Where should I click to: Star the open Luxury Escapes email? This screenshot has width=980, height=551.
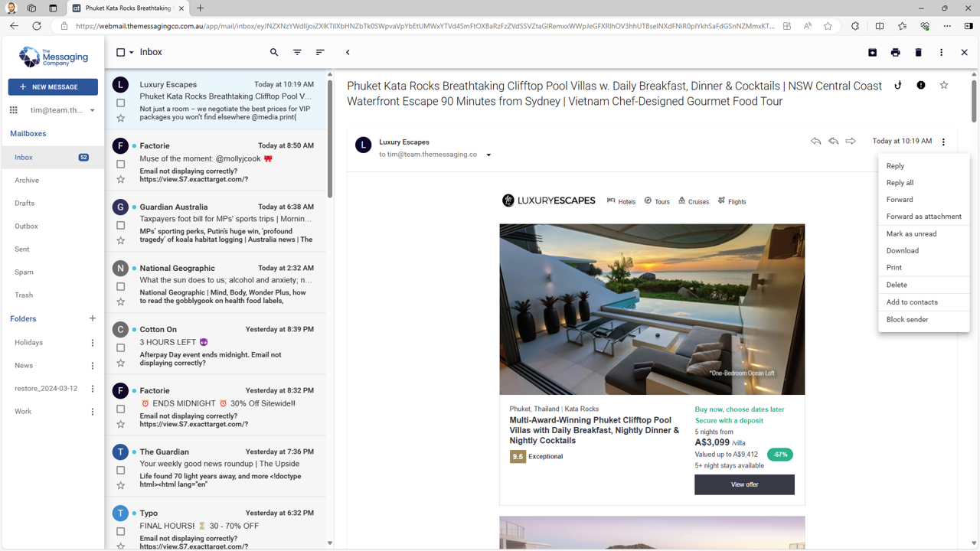[x=944, y=86]
